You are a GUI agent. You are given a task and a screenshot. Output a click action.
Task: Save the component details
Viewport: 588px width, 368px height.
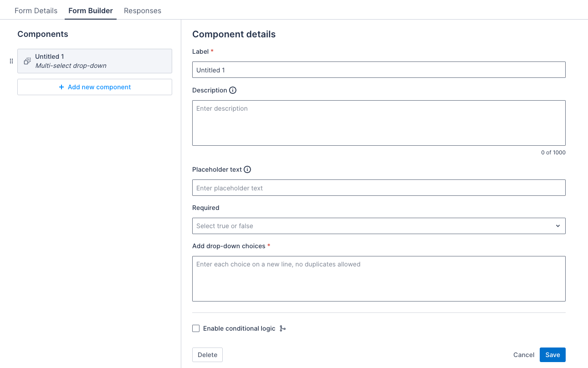552,354
